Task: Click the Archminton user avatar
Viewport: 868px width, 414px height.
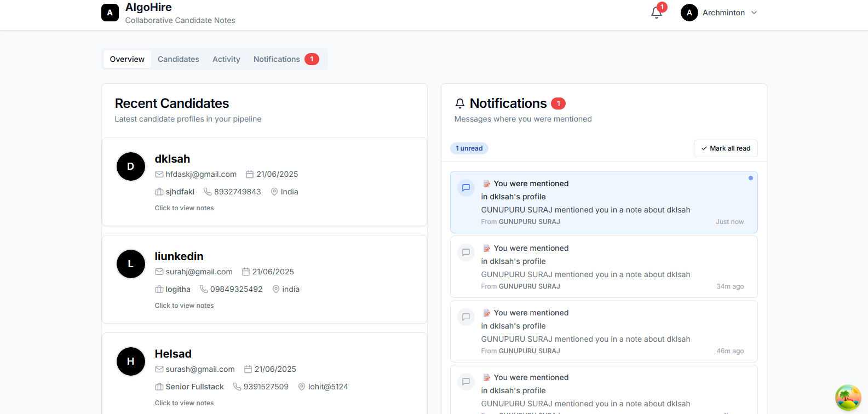Action: (x=689, y=13)
